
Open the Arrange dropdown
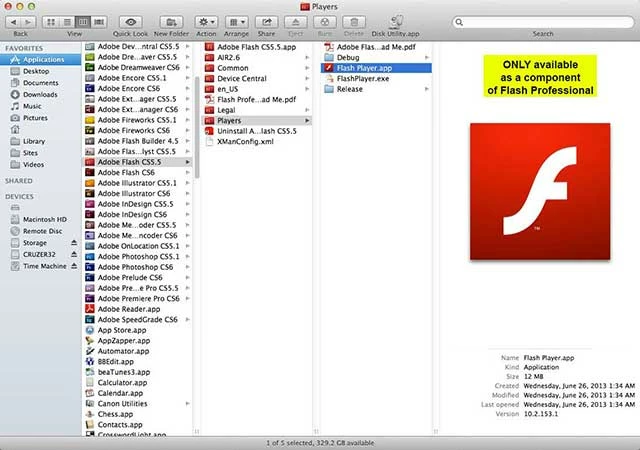click(236, 22)
